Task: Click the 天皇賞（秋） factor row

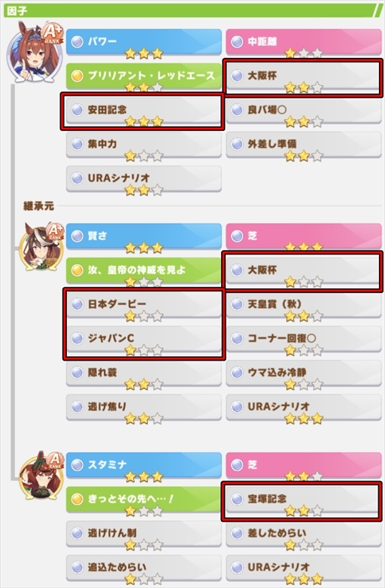Action: pyautogui.click(x=303, y=306)
